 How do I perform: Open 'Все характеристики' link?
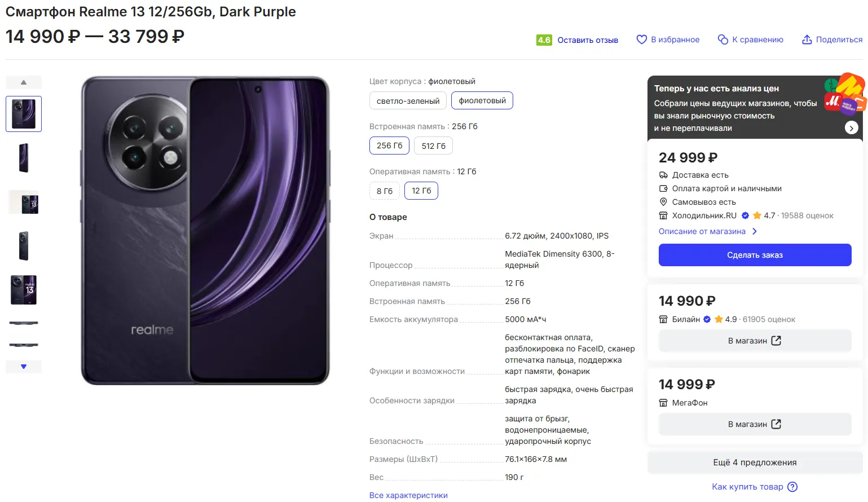[408, 495]
